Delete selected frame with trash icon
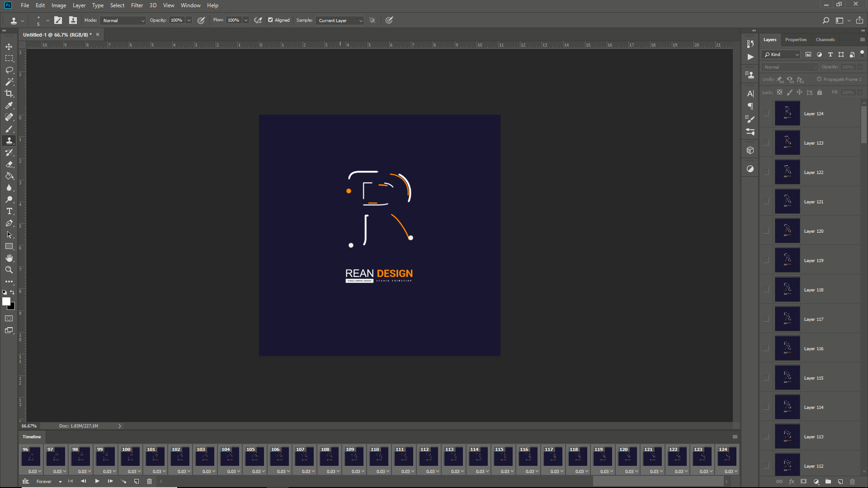 [x=150, y=482]
